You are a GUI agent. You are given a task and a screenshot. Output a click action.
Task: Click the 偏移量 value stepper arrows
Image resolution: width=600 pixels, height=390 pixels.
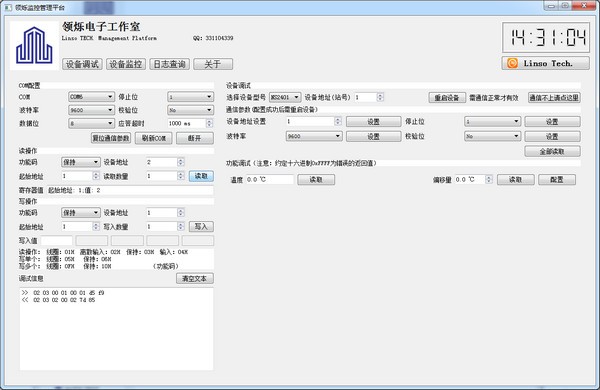coord(489,179)
